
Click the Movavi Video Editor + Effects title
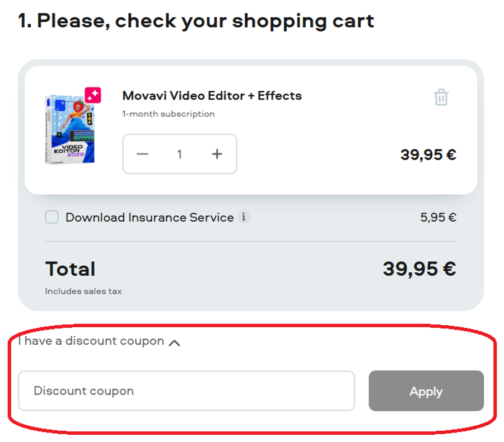click(x=212, y=96)
